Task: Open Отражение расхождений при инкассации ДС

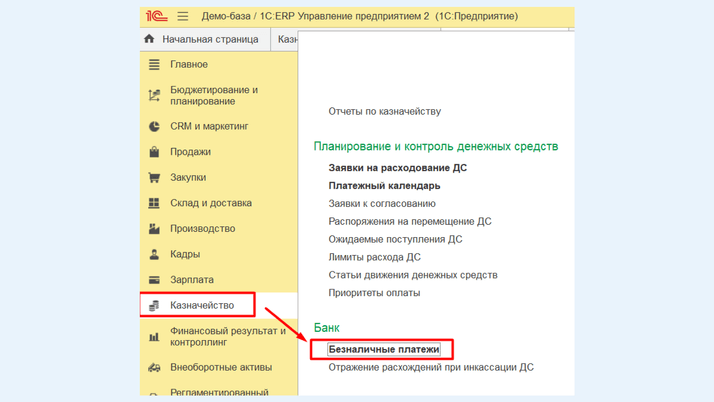Action: click(x=431, y=367)
